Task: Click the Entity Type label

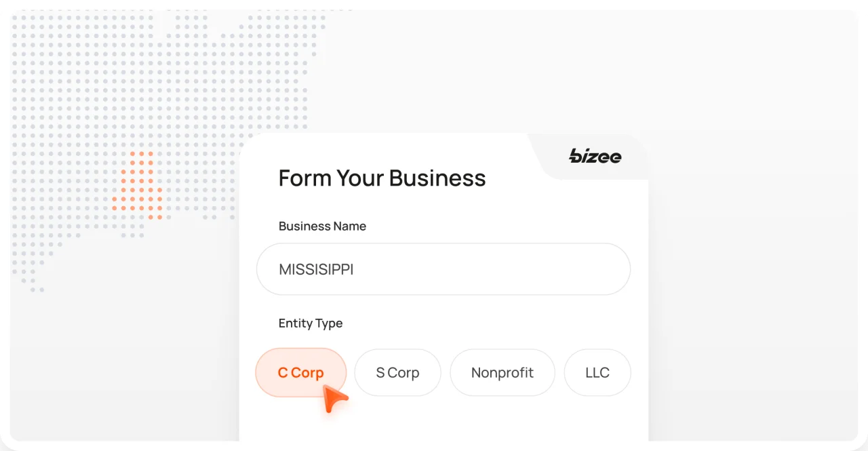Action: pyautogui.click(x=310, y=323)
